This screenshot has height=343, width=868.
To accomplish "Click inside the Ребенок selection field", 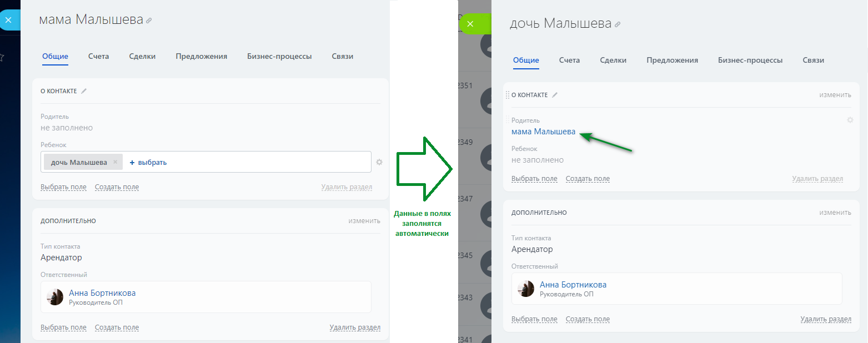I will point(267,162).
